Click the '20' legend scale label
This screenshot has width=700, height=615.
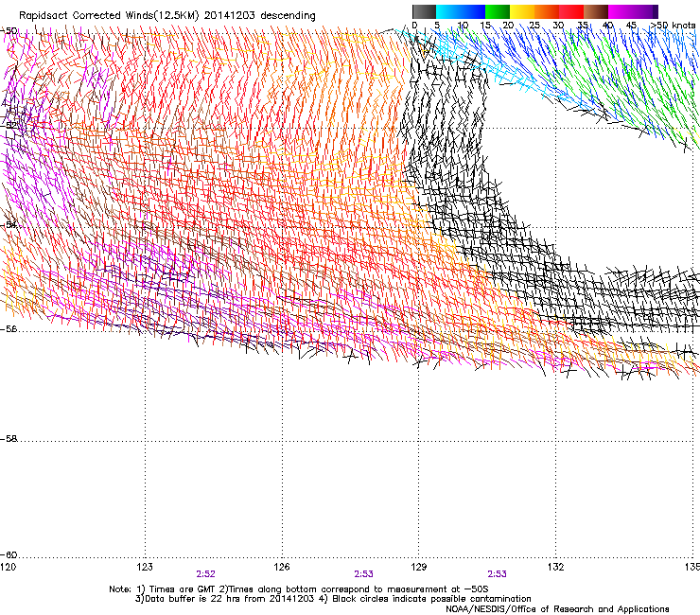point(508,26)
